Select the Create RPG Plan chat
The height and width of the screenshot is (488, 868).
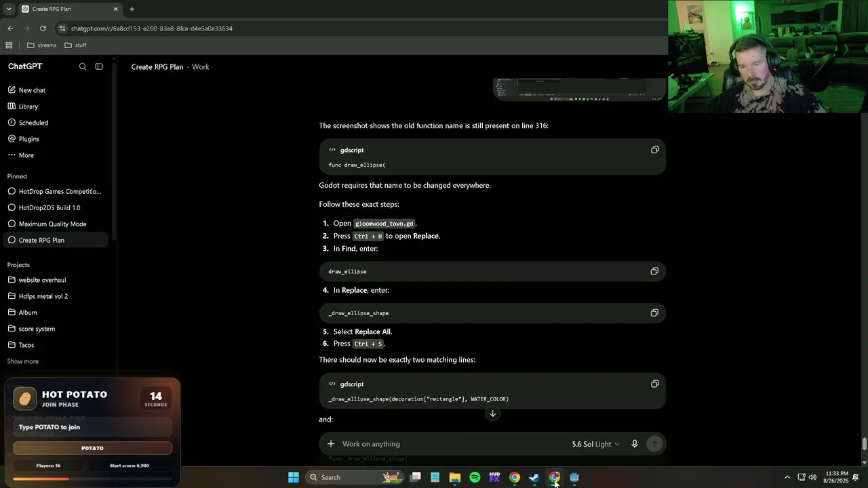coord(54,240)
